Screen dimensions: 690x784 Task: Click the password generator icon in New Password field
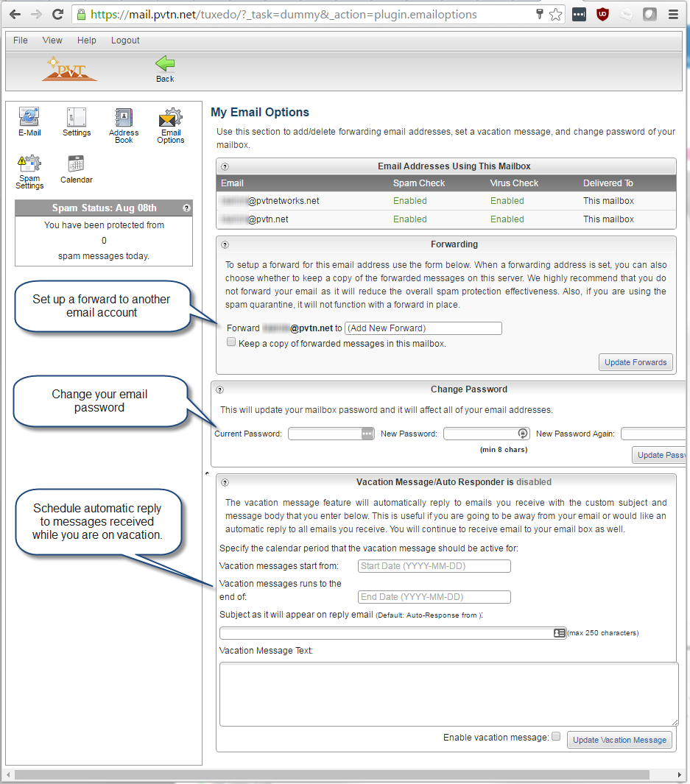pyautogui.click(x=523, y=434)
